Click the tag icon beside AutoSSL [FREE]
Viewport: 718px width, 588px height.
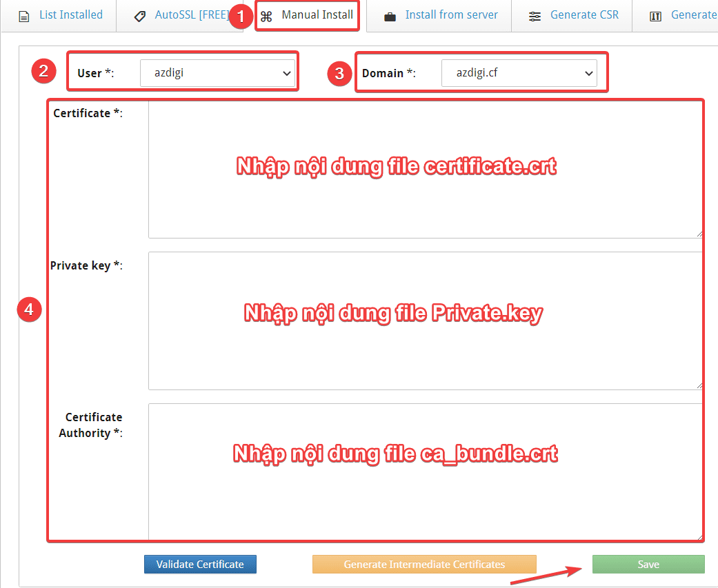[140, 14]
